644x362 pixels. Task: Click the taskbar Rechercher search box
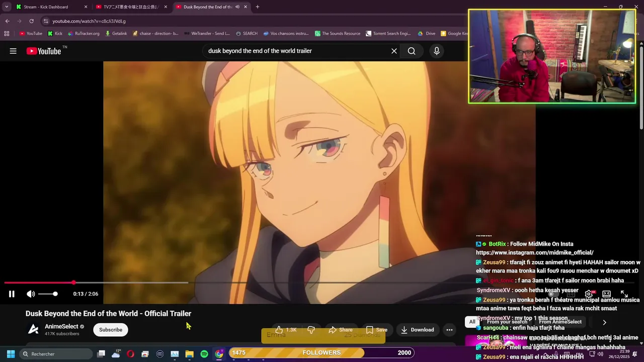pos(55,354)
